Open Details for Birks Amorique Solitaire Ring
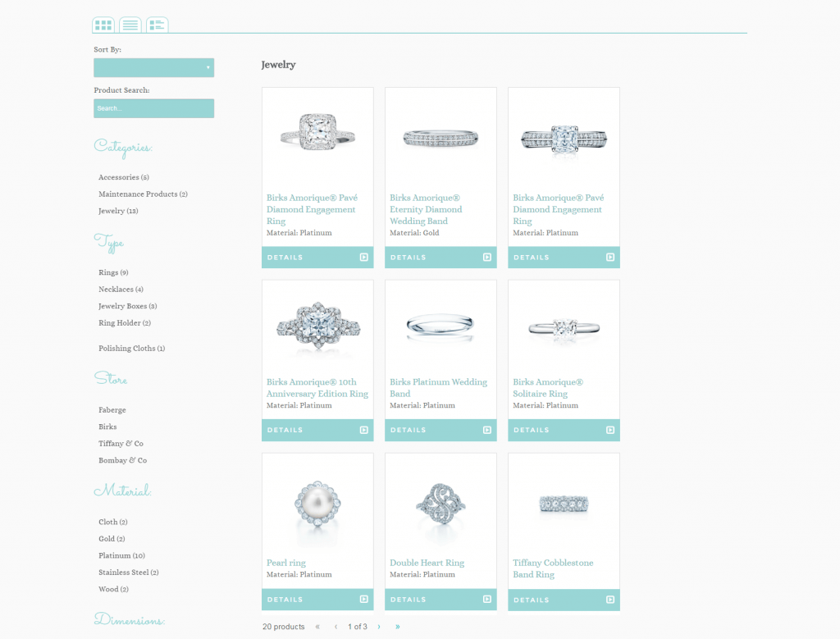Screen dimensions: 840x639 click(x=564, y=430)
